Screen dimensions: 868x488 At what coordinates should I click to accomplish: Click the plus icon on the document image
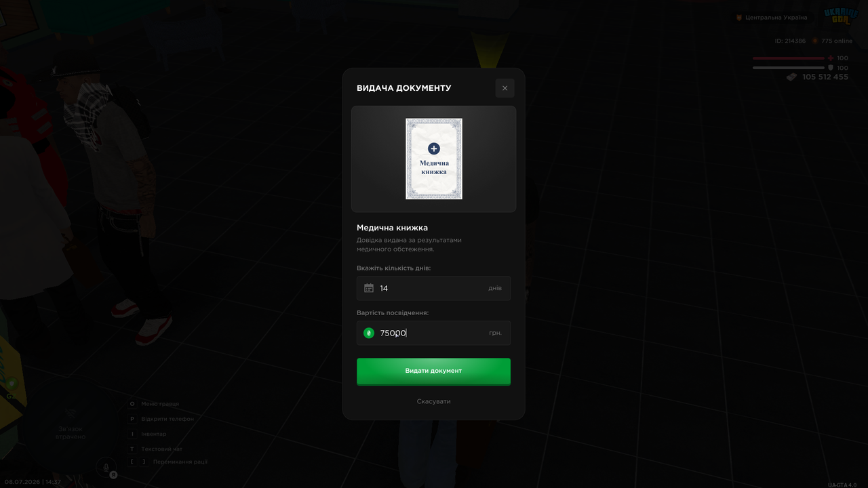coord(434,148)
